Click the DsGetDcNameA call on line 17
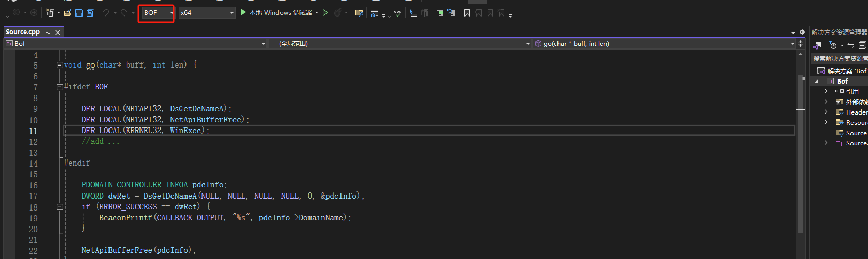The height and width of the screenshot is (259, 868). (x=170, y=196)
